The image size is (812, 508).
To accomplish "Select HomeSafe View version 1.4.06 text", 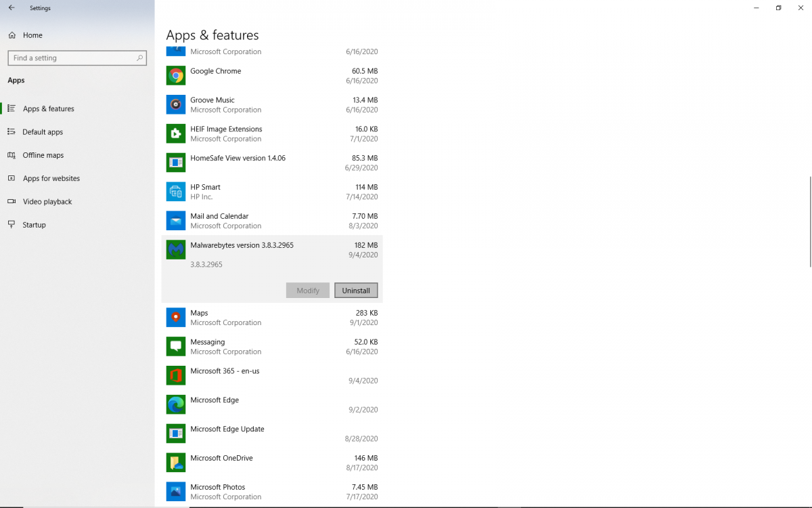I will point(238,158).
